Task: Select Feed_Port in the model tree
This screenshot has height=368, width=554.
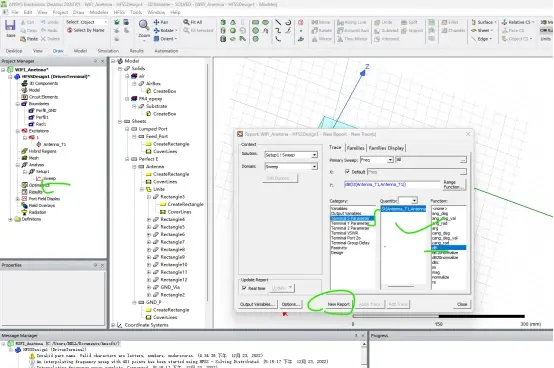Action: (x=157, y=136)
